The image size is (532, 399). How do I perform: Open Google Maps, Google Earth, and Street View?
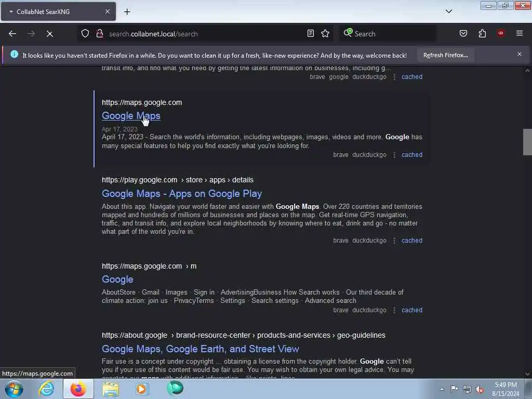200,349
